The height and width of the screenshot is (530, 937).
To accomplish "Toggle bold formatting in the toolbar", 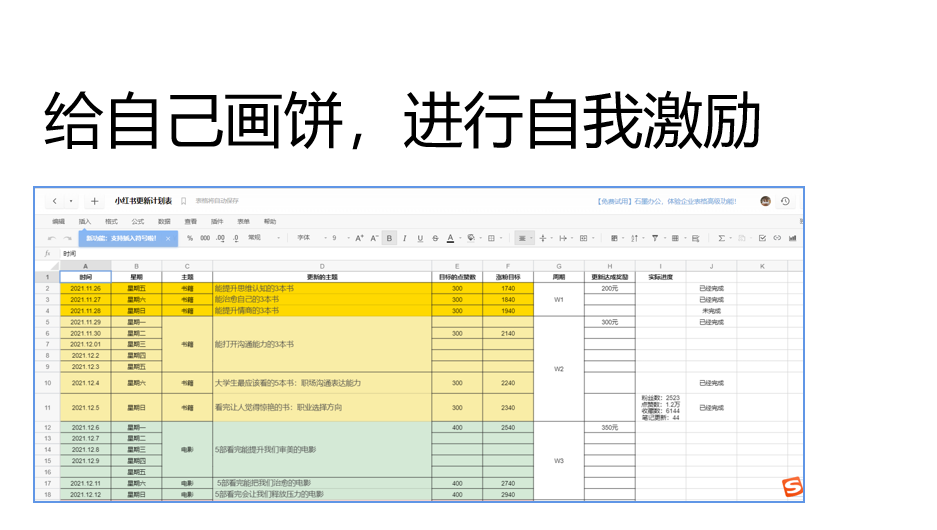I will click(x=390, y=238).
